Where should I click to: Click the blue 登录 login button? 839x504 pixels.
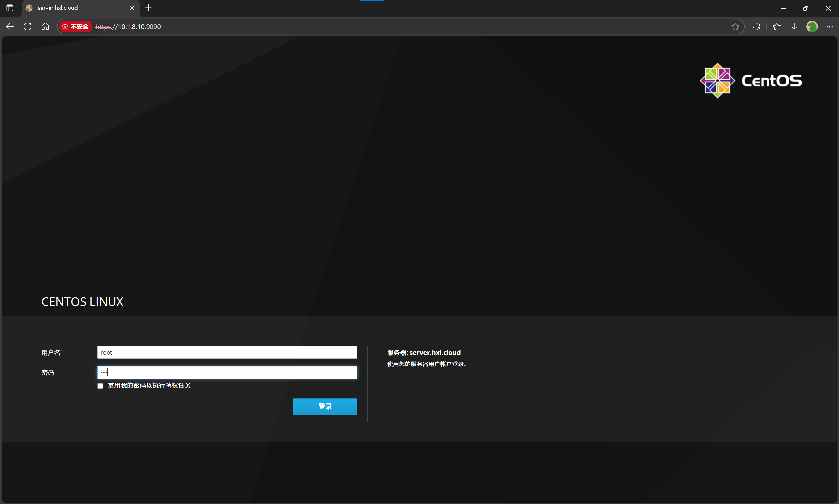pos(325,406)
